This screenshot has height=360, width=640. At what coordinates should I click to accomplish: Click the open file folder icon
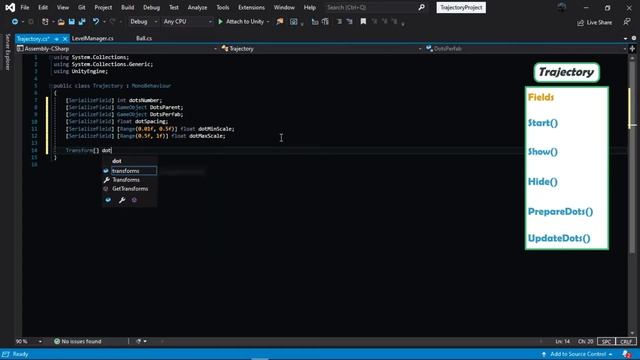coord(61,22)
